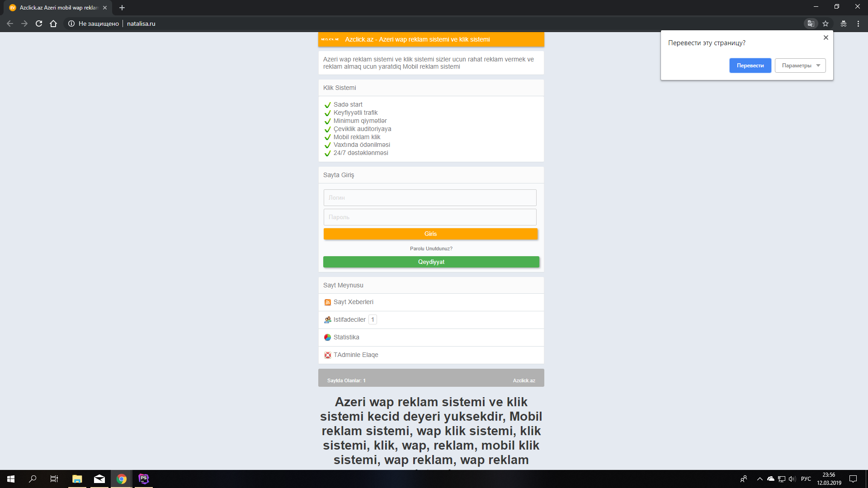Viewport: 868px width, 488px height.
Task: Click the browser reload icon
Action: coord(39,23)
